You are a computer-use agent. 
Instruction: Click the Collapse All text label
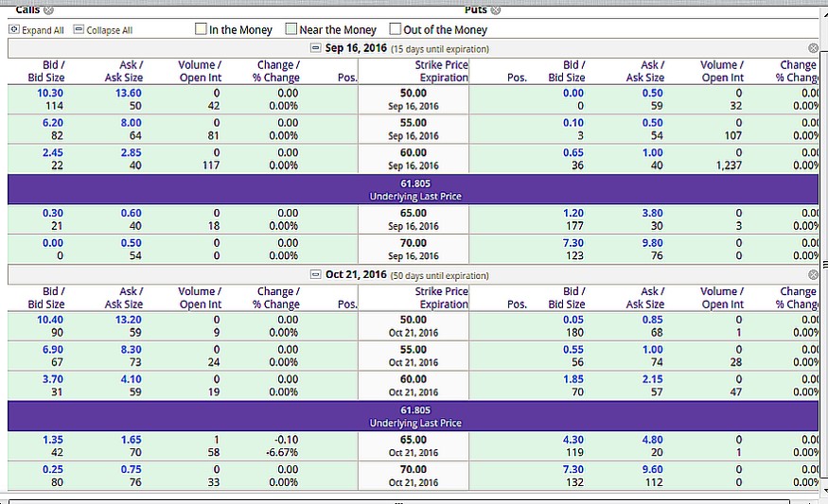109,30
